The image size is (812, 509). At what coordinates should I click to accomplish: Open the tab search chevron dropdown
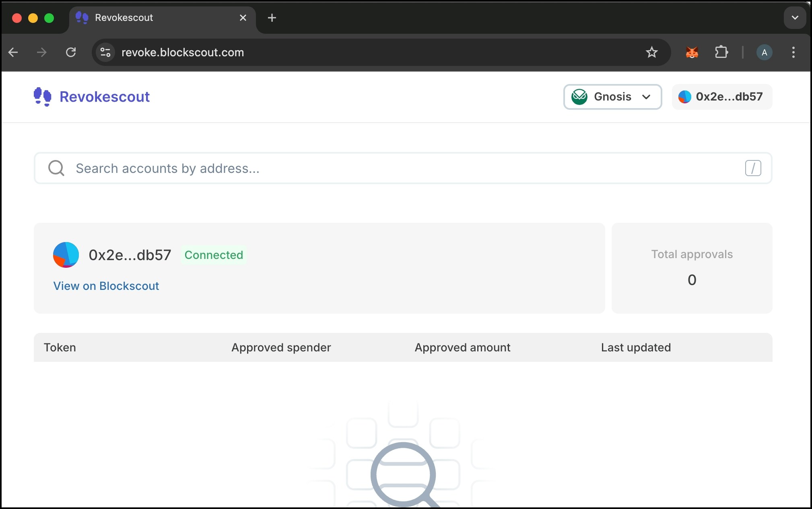(x=795, y=18)
